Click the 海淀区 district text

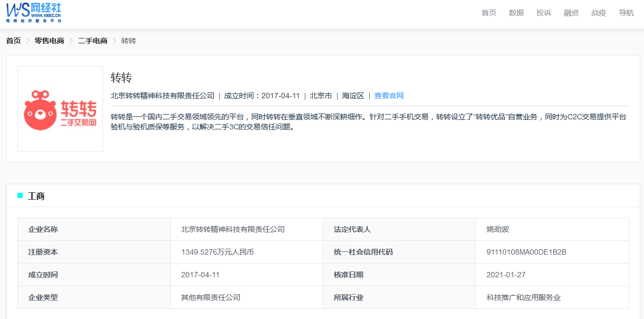pos(353,96)
